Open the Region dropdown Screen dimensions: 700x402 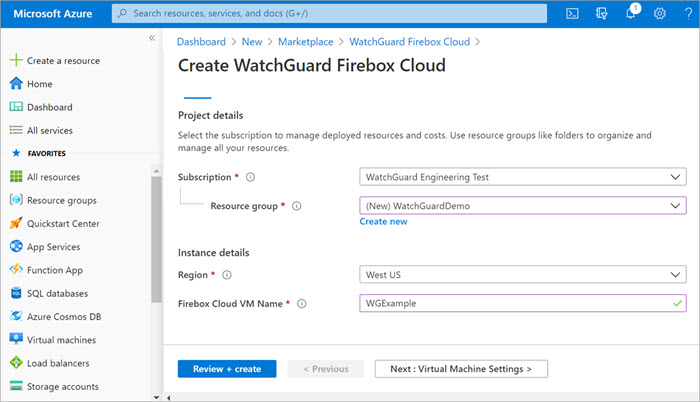pyautogui.click(x=522, y=275)
